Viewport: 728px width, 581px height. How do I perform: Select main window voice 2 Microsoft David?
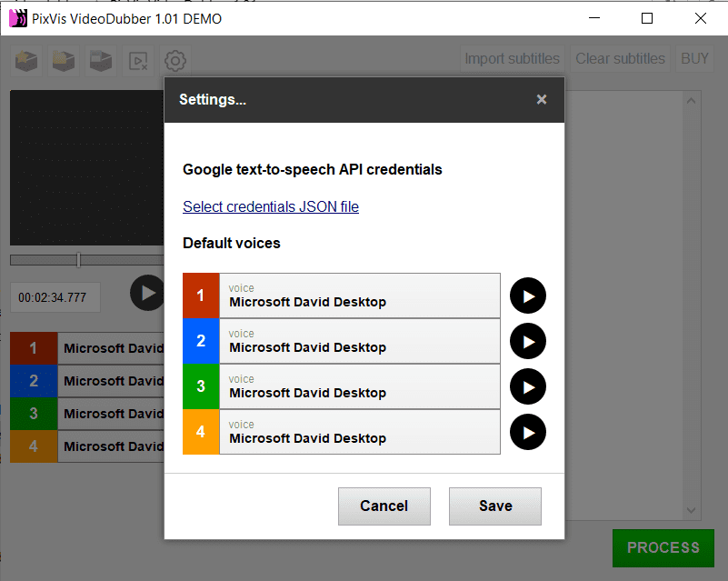tap(111, 381)
